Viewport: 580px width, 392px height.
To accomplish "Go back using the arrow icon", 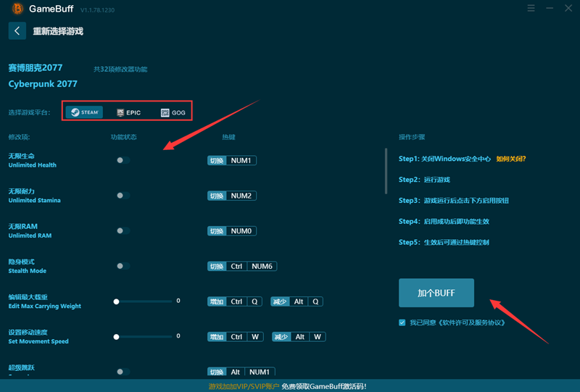I will point(17,31).
